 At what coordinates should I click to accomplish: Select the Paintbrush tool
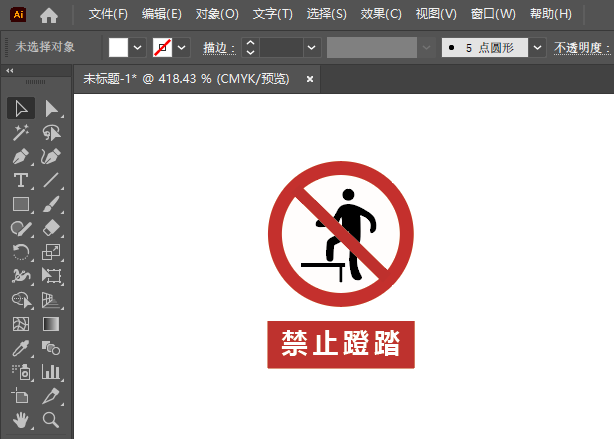coord(51,204)
